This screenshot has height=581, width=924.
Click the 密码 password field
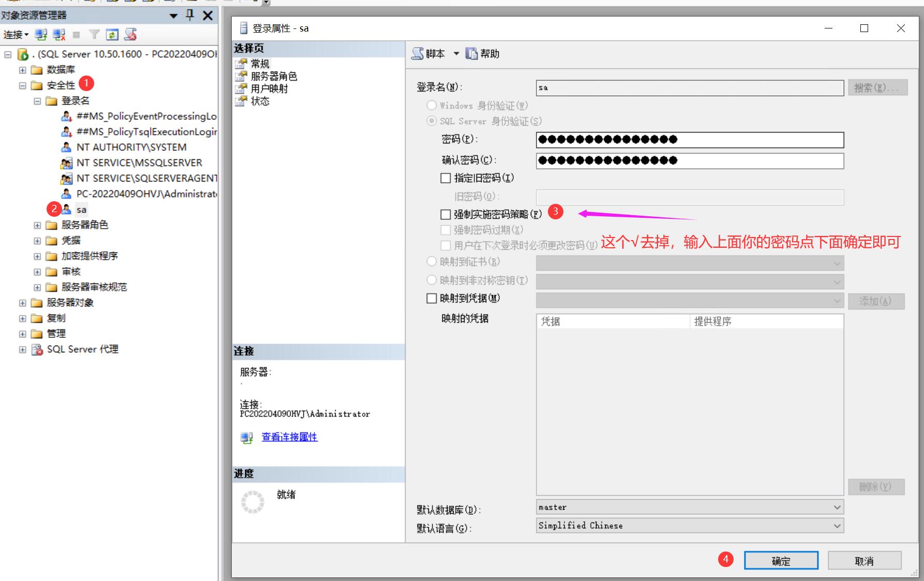[690, 140]
